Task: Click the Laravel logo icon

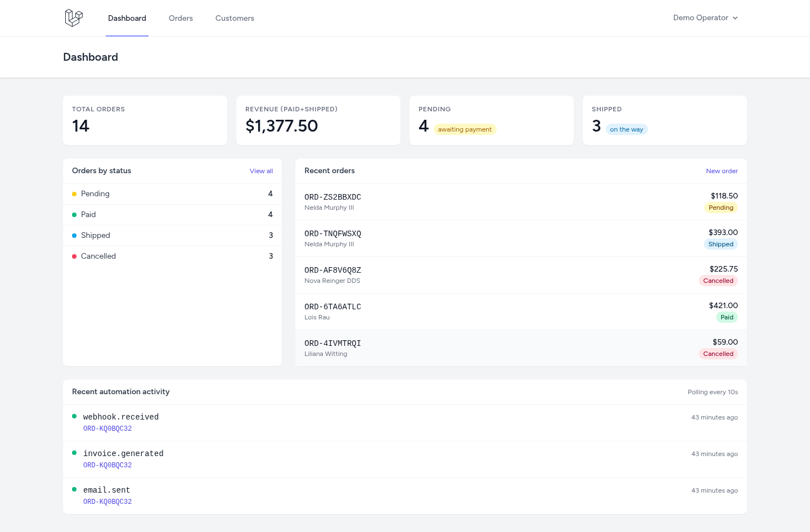Action: pos(74,18)
